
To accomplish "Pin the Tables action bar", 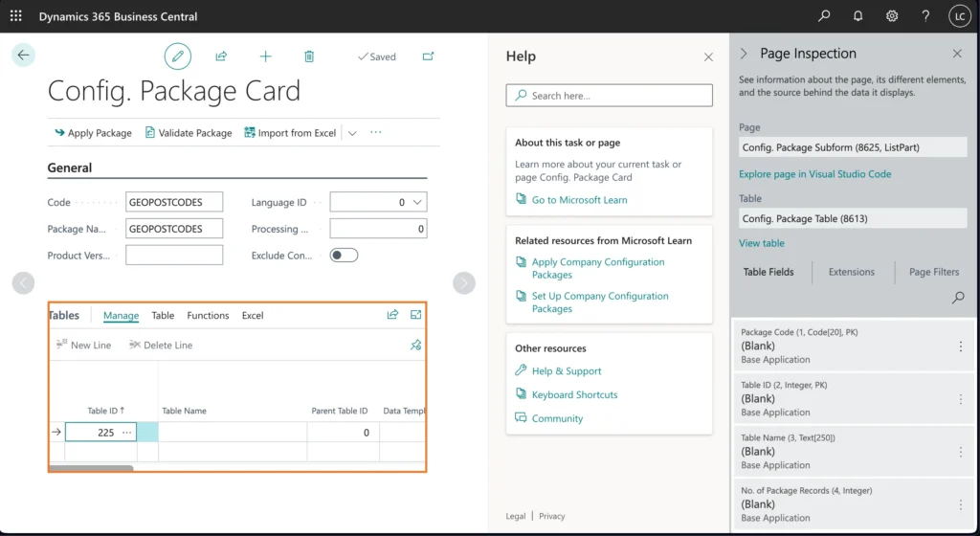I will (415, 345).
